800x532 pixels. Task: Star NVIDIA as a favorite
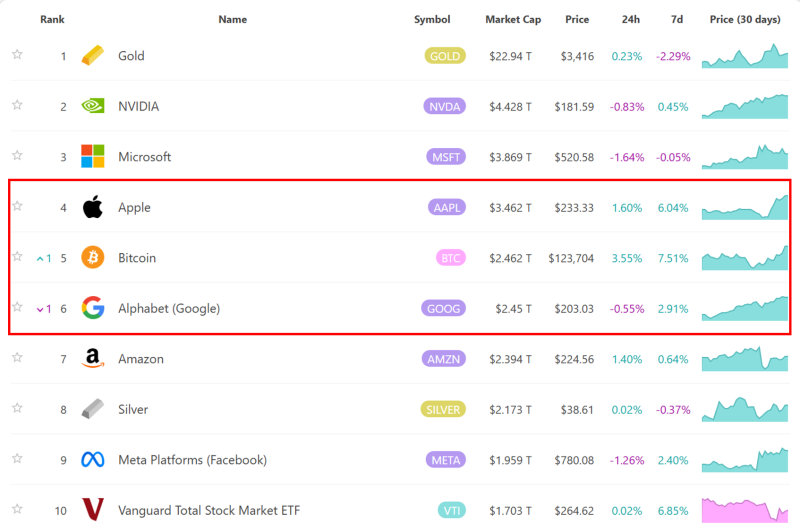click(17, 105)
